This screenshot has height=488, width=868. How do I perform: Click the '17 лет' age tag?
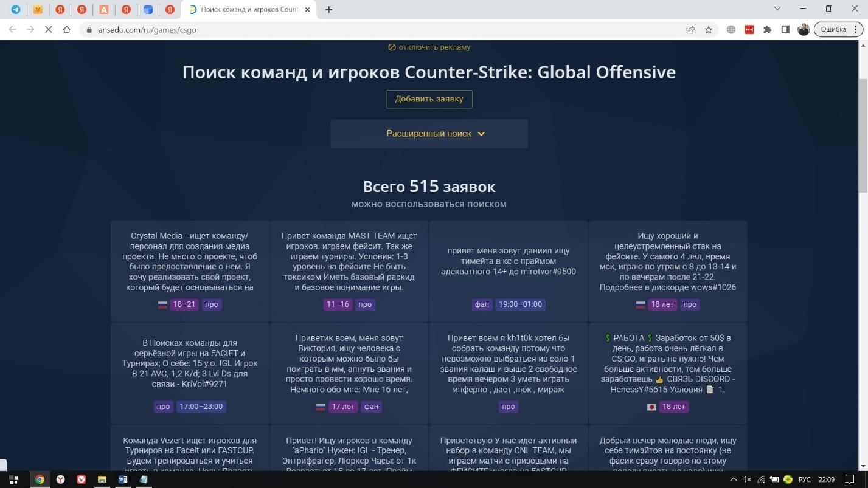[x=344, y=407]
